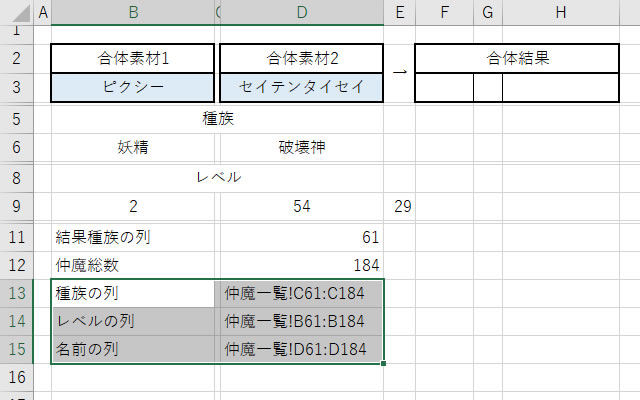Select row 14 header
This screenshot has width=640, height=400.
point(16,321)
